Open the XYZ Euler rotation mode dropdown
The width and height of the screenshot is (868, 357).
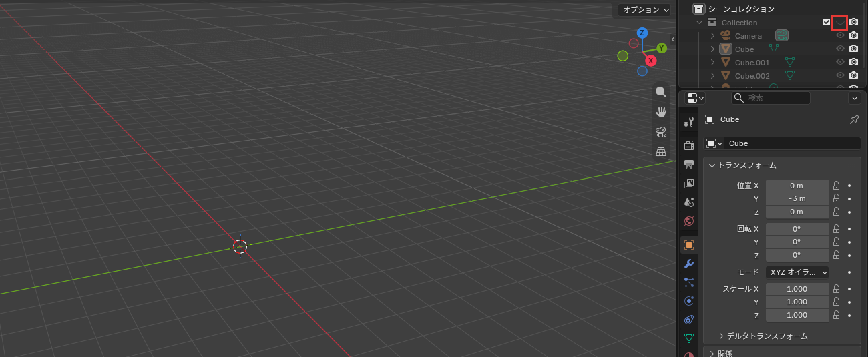click(797, 272)
